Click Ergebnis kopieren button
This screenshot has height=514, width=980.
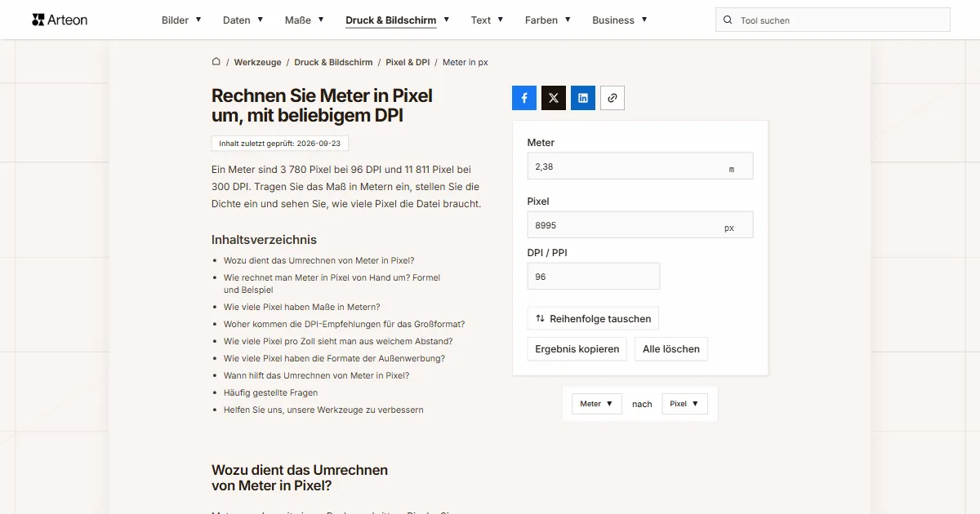577,349
